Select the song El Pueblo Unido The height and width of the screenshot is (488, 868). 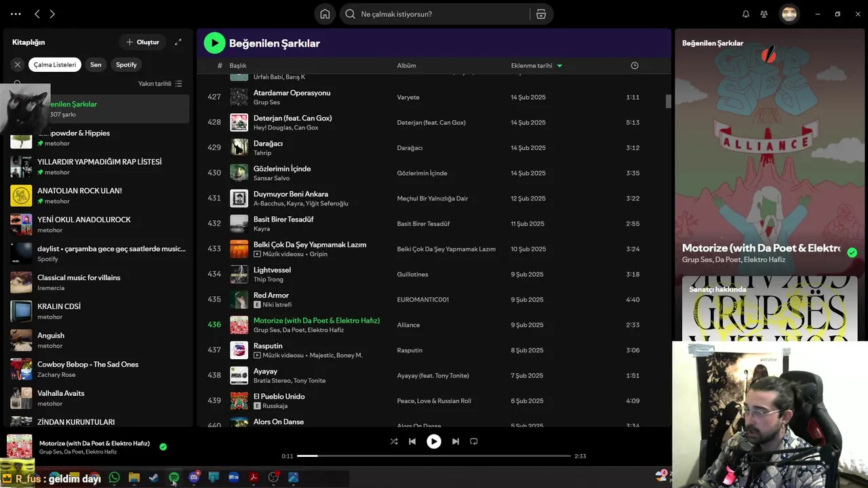279,396
